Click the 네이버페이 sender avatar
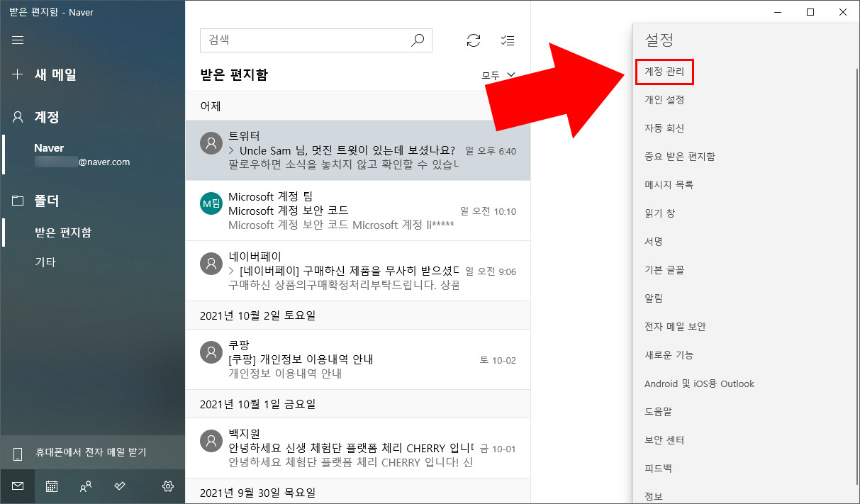 pyautogui.click(x=211, y=264)
